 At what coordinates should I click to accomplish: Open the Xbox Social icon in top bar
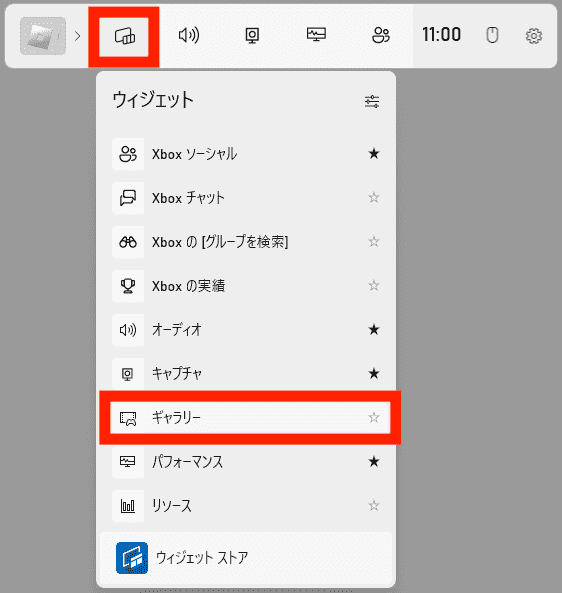pyautogui.click(x=380, y=36)
